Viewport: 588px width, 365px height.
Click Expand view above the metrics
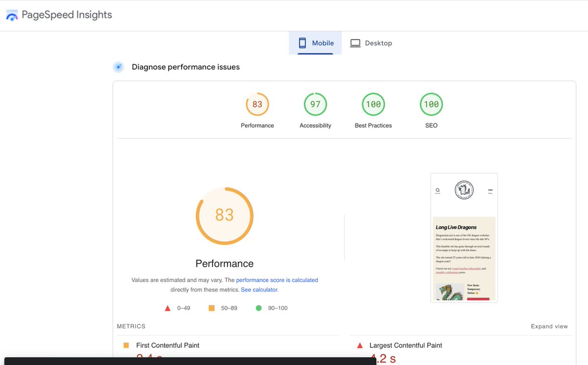[x=549, y=326]
